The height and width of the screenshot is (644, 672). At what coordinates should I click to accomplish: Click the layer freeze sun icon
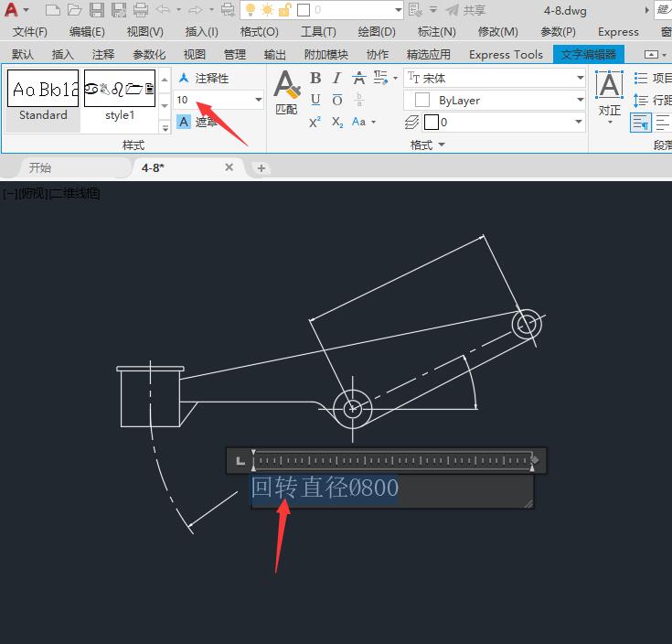(x=267, y=10)
